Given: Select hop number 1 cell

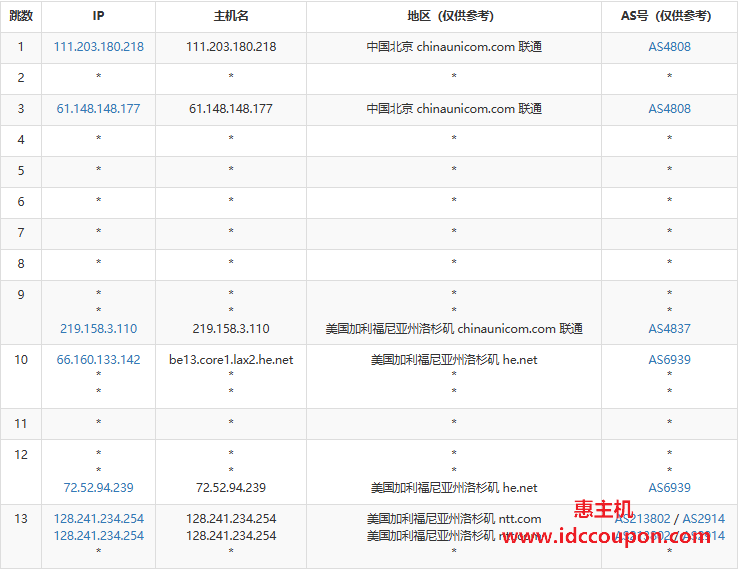Looking at the screenshot, I should tap(21, 47).
